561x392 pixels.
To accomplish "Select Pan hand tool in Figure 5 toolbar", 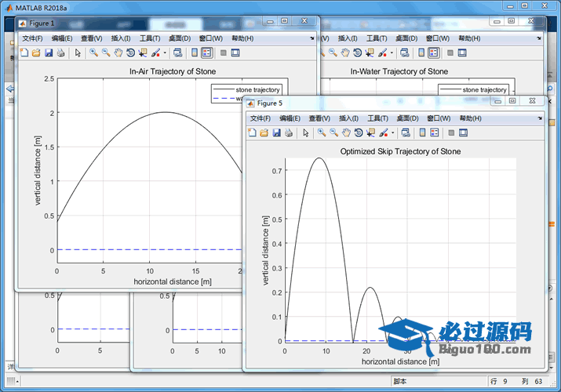I will coord(346,133).
